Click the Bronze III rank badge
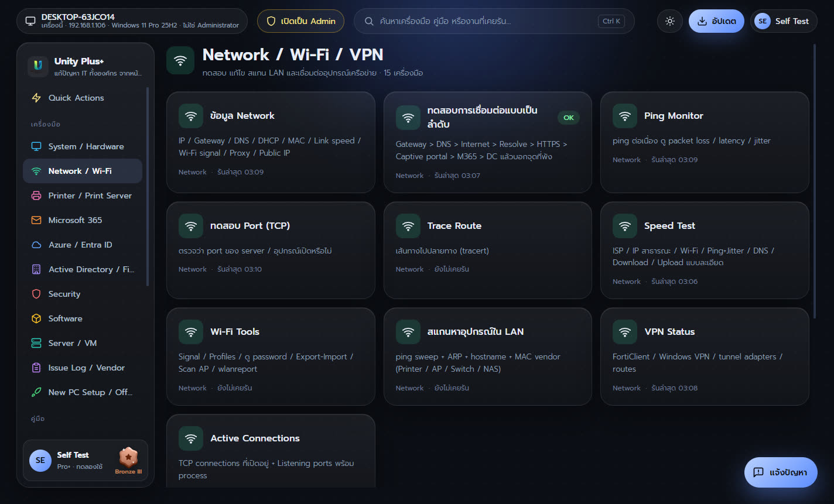 pos(128,461)
